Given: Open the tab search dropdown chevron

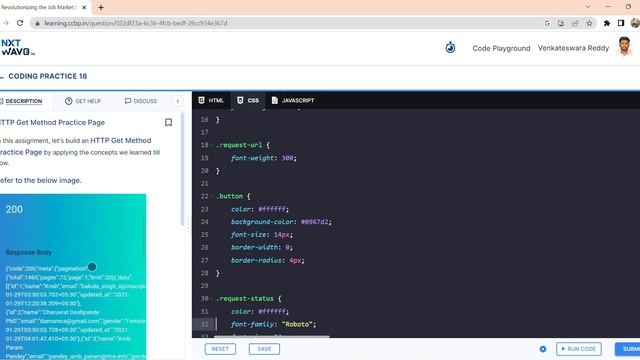Looking at the screenshot, I should pyautogui.click(x=588, y=7).
